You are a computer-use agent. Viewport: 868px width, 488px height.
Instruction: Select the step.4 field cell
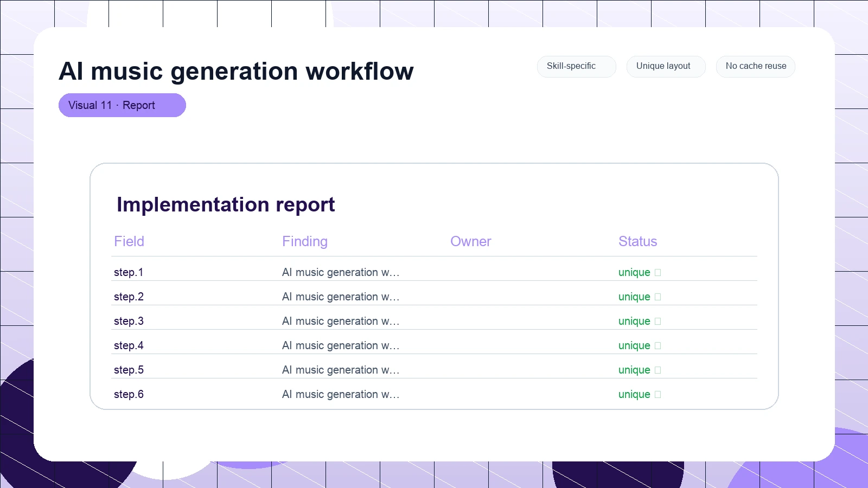(x=129, y=345)
